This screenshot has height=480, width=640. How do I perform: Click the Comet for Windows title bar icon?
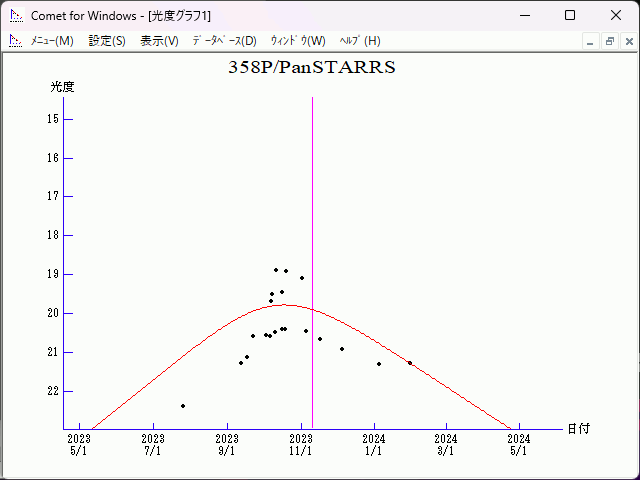[x=15, y=15]
